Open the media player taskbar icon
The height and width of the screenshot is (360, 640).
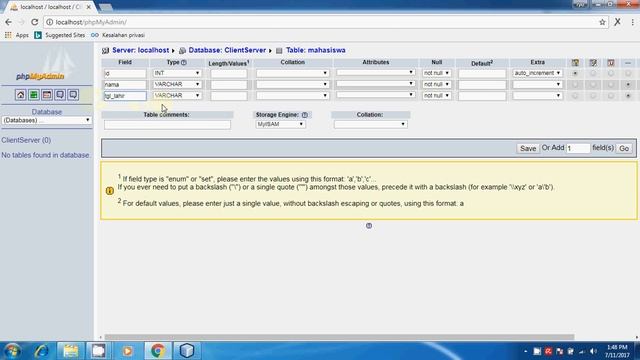[127, 351]
